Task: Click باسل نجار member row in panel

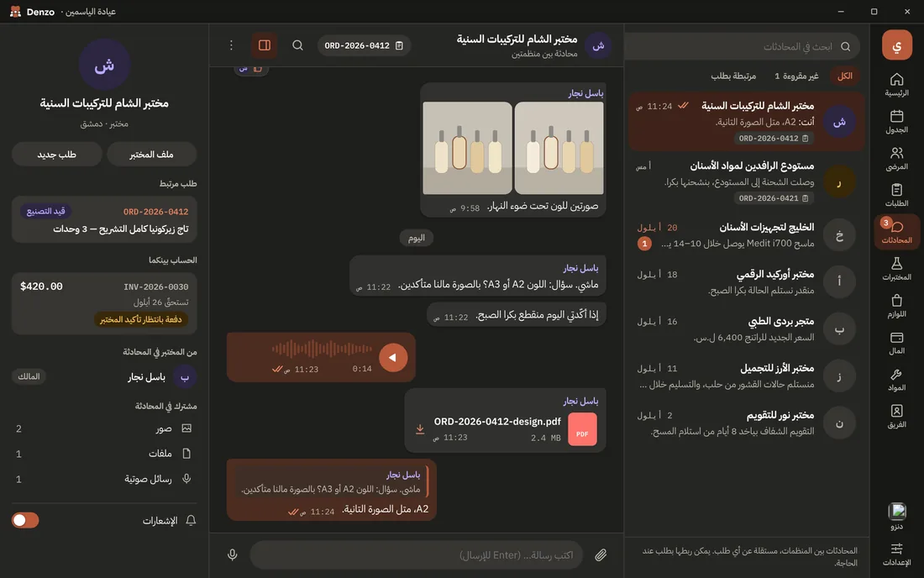Action: [104, 376]
